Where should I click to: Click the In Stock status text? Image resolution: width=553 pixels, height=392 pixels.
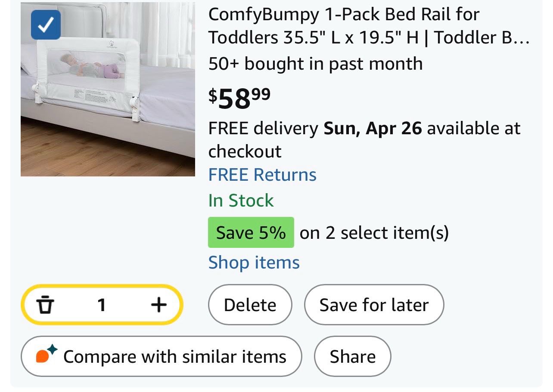point(241,200)
